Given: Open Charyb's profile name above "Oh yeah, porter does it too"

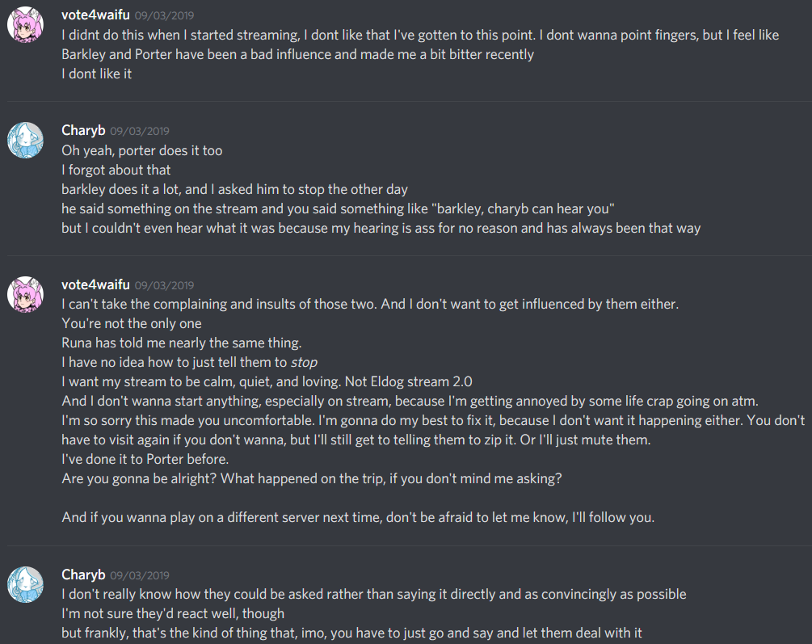Looking at the screenshot, I should pyautogui.click(x=83, y=130).
